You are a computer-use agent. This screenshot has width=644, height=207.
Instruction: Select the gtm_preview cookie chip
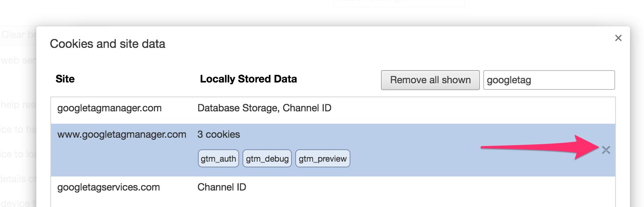click(323, 158)
